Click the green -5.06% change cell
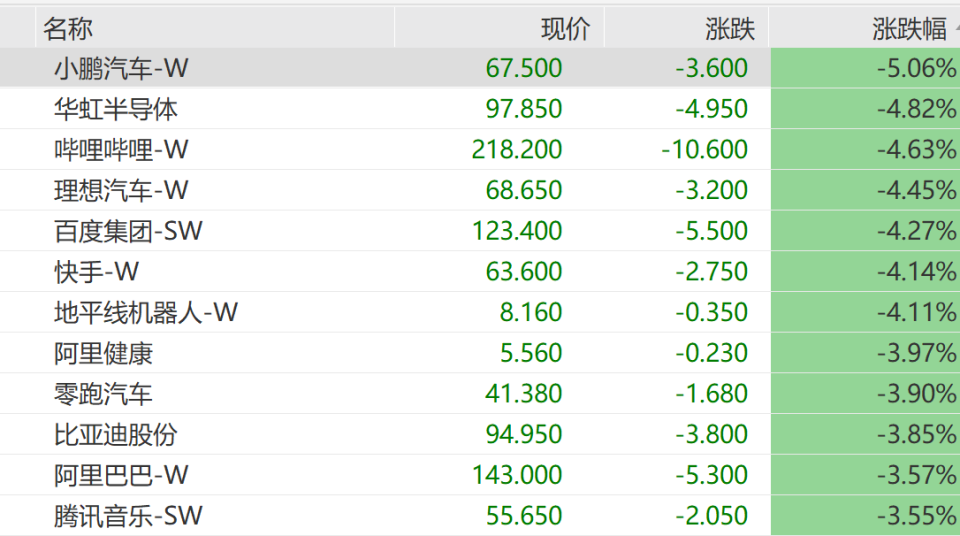The height and width of the screenshot is (536, 960). pyautogui.click(x=916, y=68)
